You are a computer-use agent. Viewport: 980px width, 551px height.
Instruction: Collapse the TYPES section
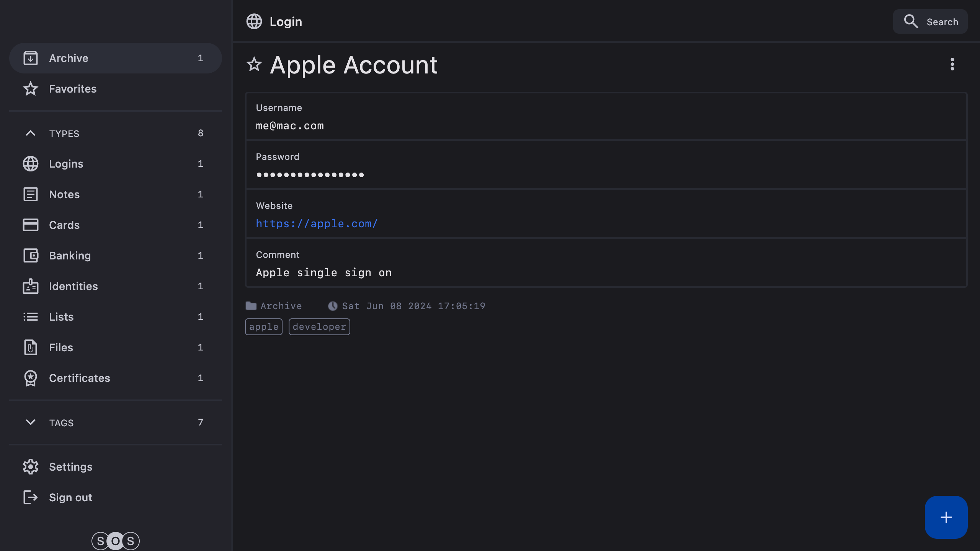[x=31, y=133]
